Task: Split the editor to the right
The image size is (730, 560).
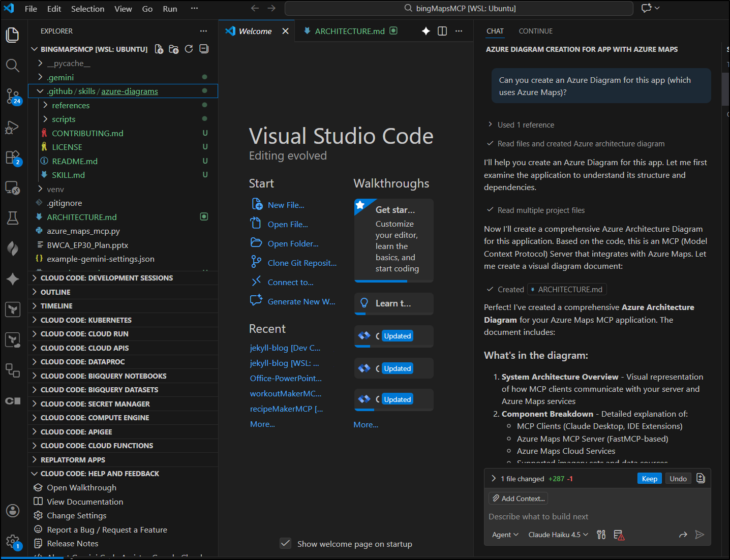Action: 442,31
